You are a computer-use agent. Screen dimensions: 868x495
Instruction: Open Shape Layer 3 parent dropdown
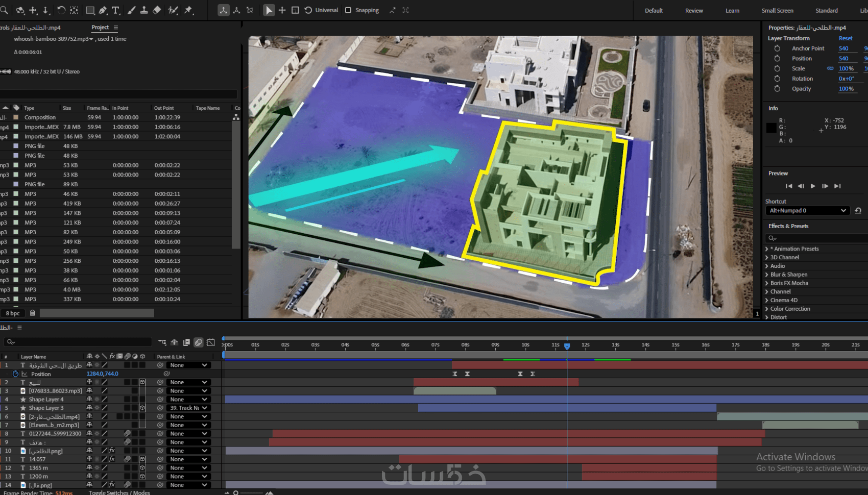188,408
